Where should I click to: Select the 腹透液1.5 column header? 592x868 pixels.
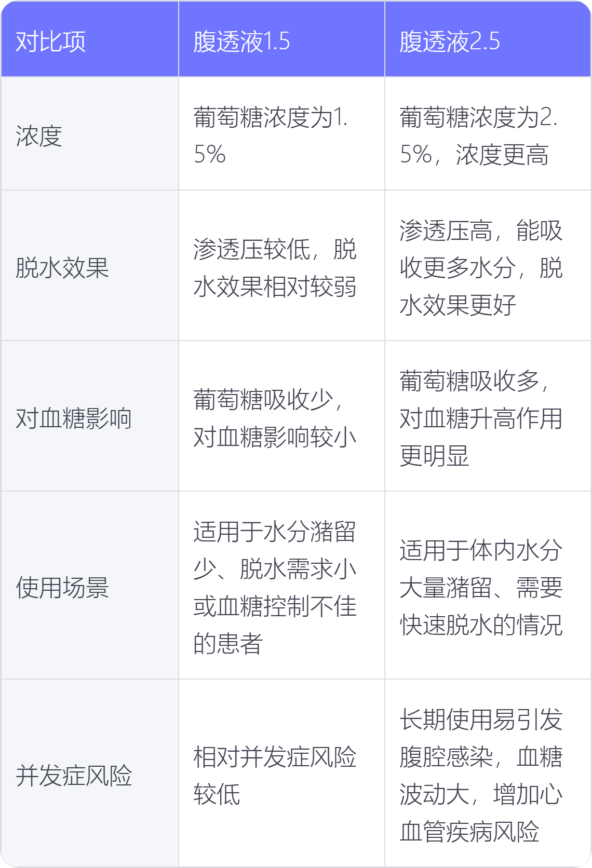click(281, 39)
